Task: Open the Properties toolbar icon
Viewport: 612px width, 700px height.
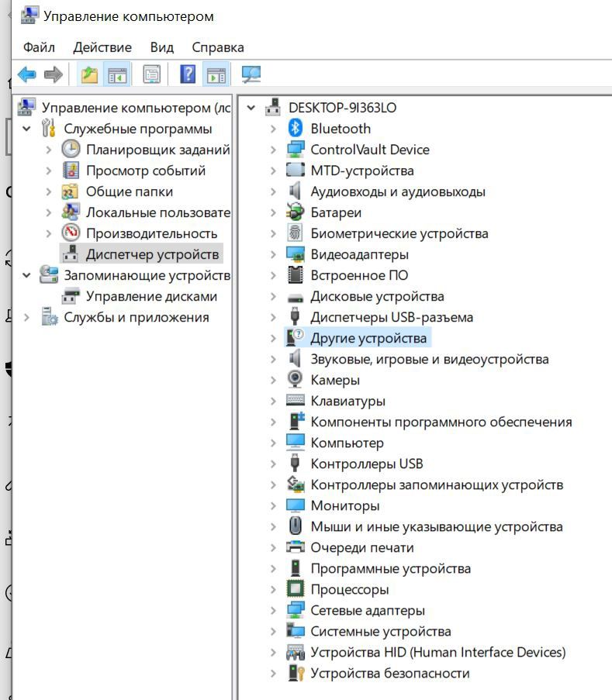Action: [x=151, y=74]
